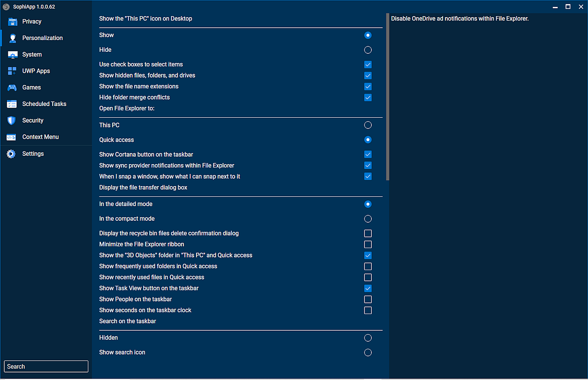This screenshot has height=380, width=588.
Task: Click the Search input field
Action: pyautogui.click(x=46, y=366)
